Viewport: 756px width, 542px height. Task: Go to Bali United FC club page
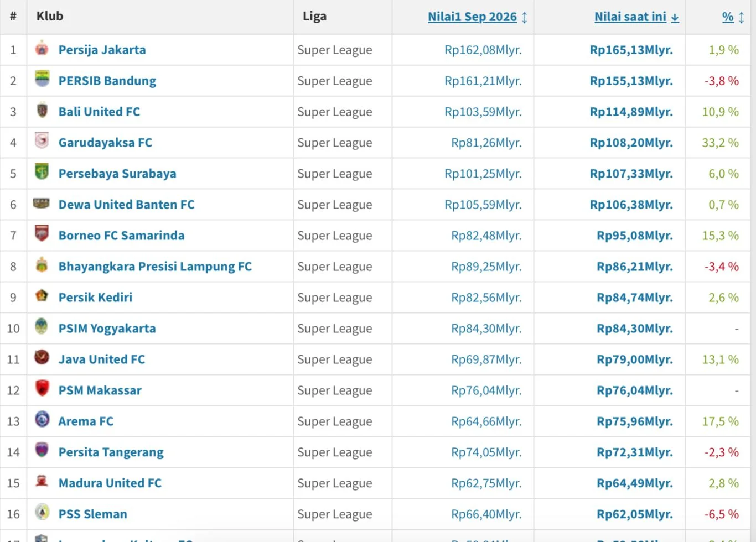click(99, 112)
